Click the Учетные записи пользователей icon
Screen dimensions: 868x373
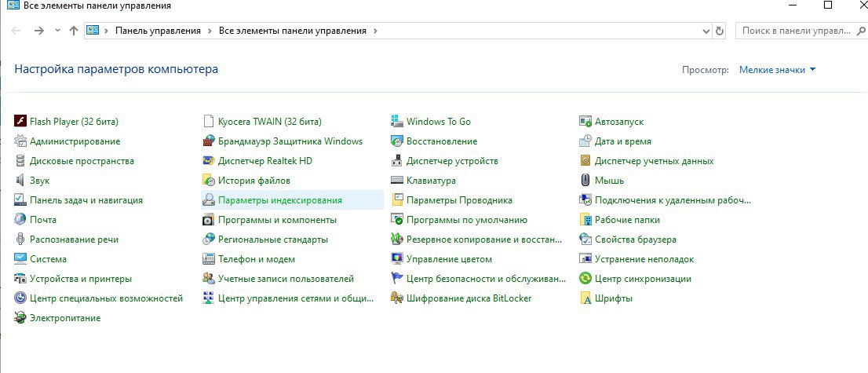pyautogui.click(x=209, y=279)
